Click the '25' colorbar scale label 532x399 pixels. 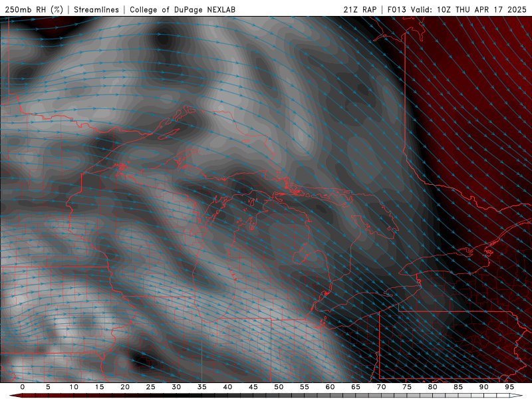(151, 387)
